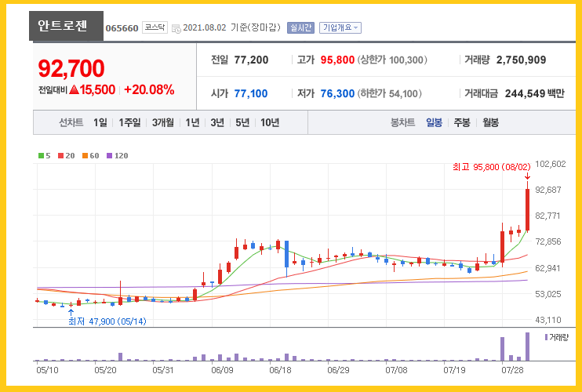The width and height of the screenshot is (582, 392).
Task: Switch to 월봉 monthly candle chart
Action: 491,122
